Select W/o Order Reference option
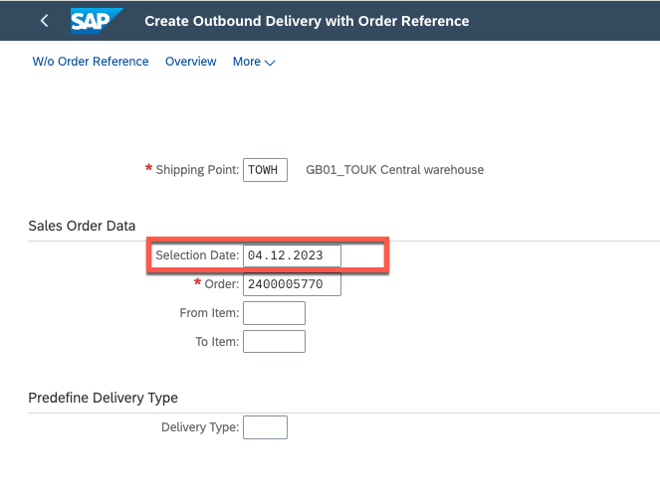The width and height of the screenshot is (660, 495). pos(90,62)
